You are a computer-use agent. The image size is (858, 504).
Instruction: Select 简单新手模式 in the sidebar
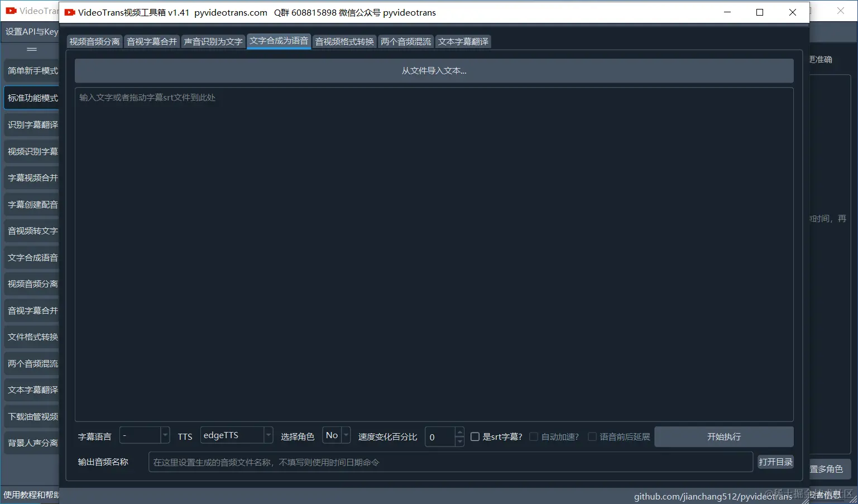click(x=32, y=71)
